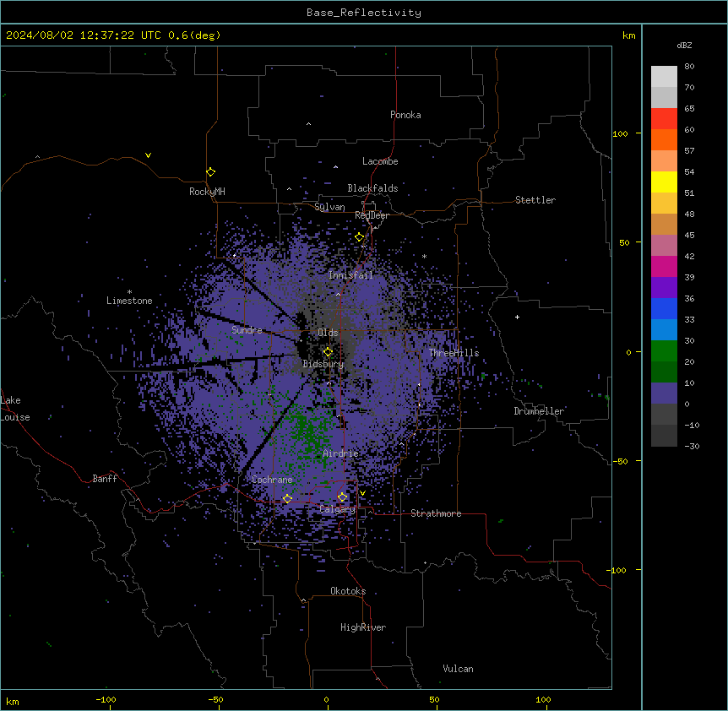Screen dimensions: 728x711
Task: Click the yellow diamond marker near RockyMH
Action: [x=211, y=172]
